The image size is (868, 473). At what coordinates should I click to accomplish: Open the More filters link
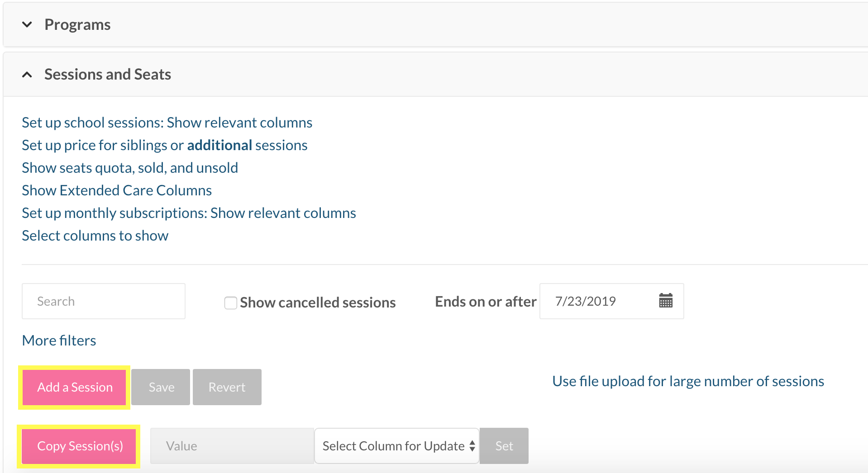59,341
